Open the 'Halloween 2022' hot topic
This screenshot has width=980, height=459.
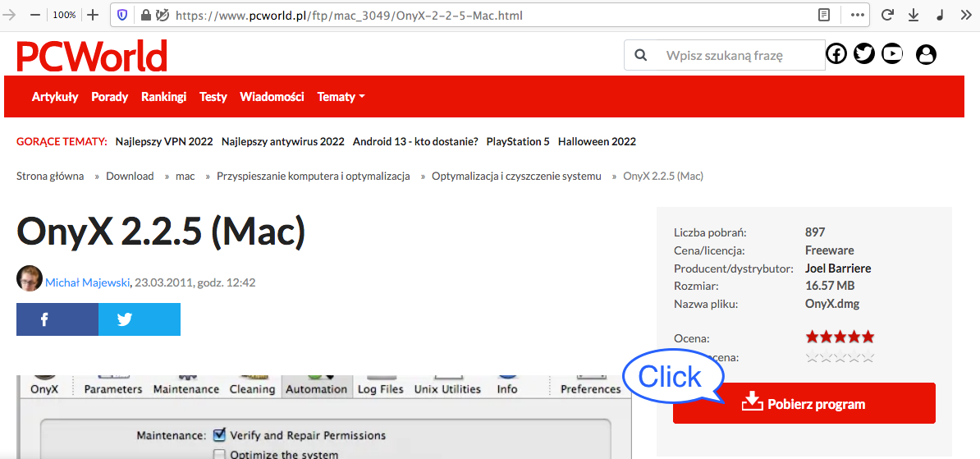coord(597,142)
